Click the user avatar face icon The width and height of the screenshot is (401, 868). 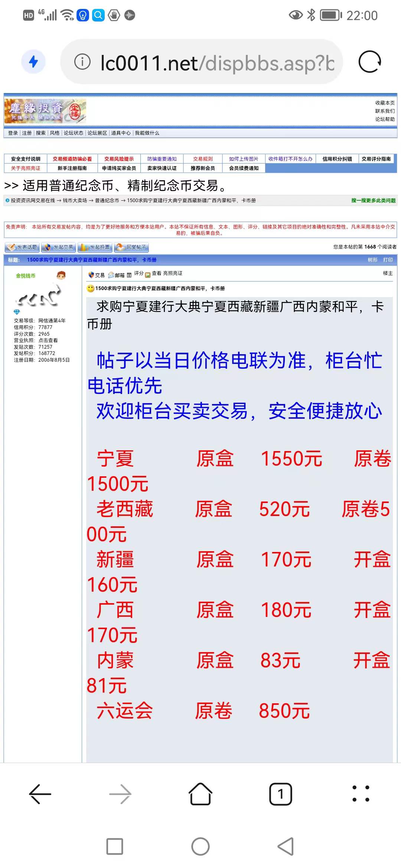[61, 275]
